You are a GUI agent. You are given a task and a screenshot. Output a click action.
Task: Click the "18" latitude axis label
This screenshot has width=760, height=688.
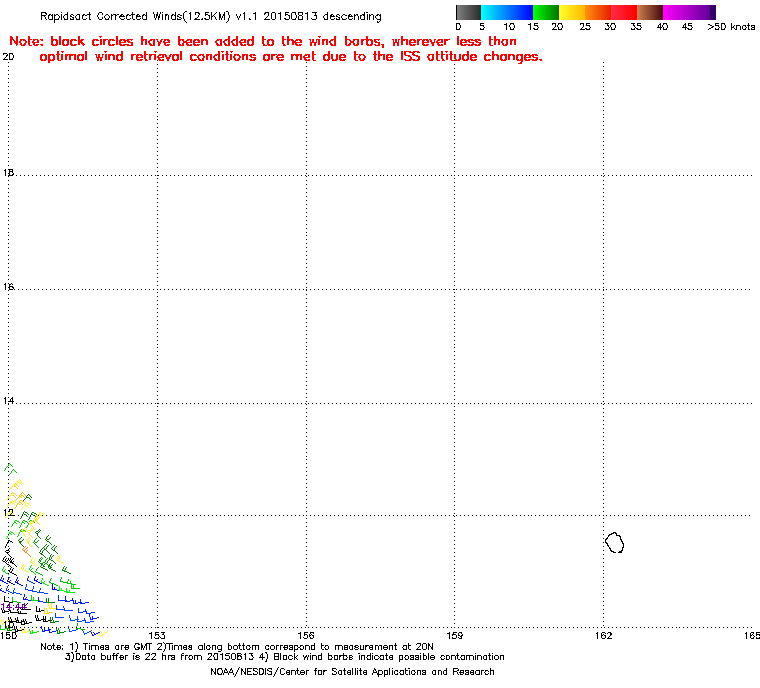coord(8,173)
